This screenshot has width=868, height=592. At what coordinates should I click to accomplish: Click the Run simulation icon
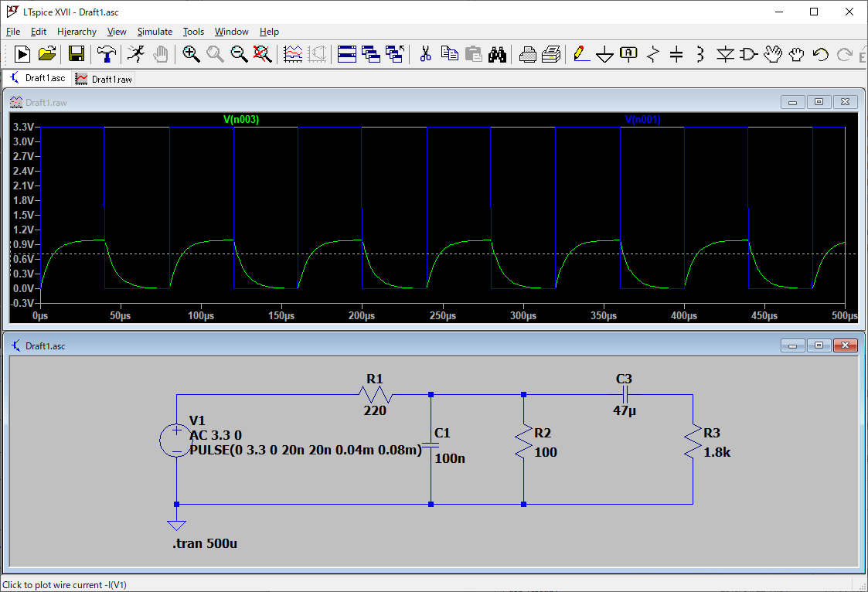click(22, 54)
